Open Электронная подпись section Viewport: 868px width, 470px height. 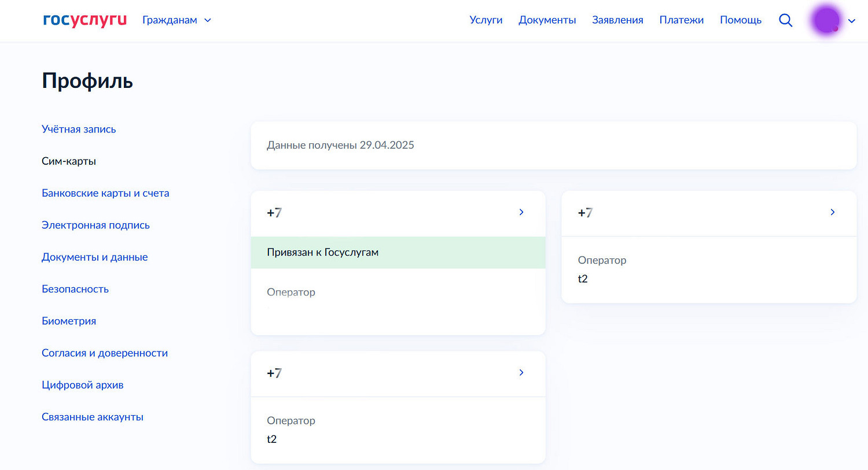pos(95,225)
